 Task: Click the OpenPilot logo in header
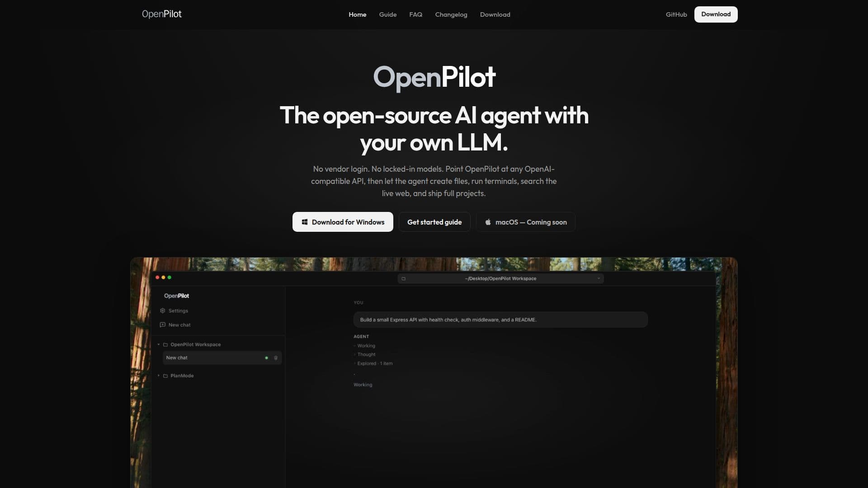point(161,14)
